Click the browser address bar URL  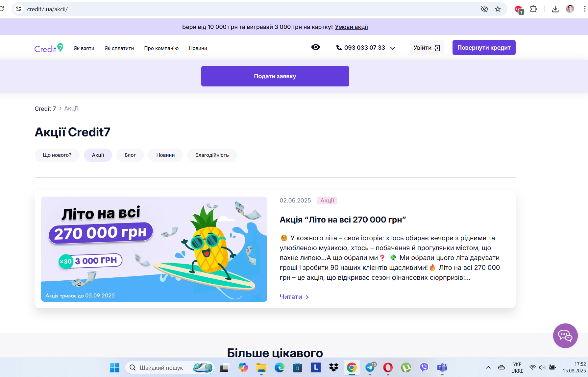pos(47,9)
